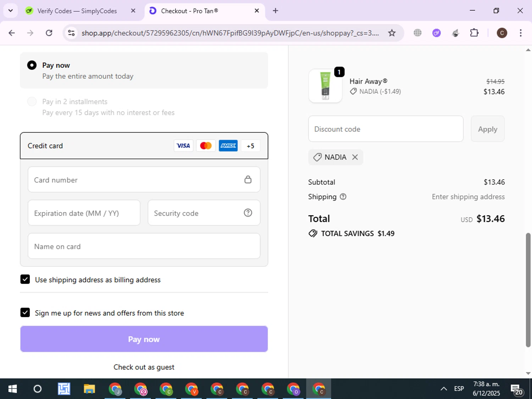Focus the Name on card field

pos(144,246)
